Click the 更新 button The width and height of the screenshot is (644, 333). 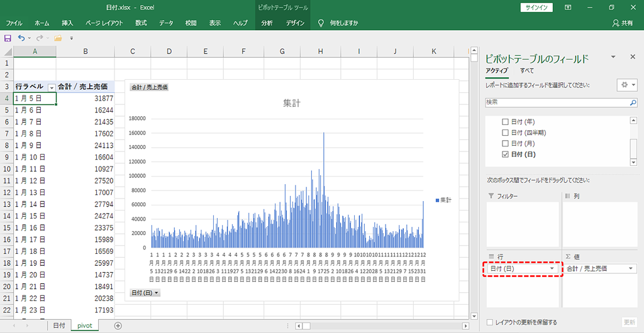[629, 322]
